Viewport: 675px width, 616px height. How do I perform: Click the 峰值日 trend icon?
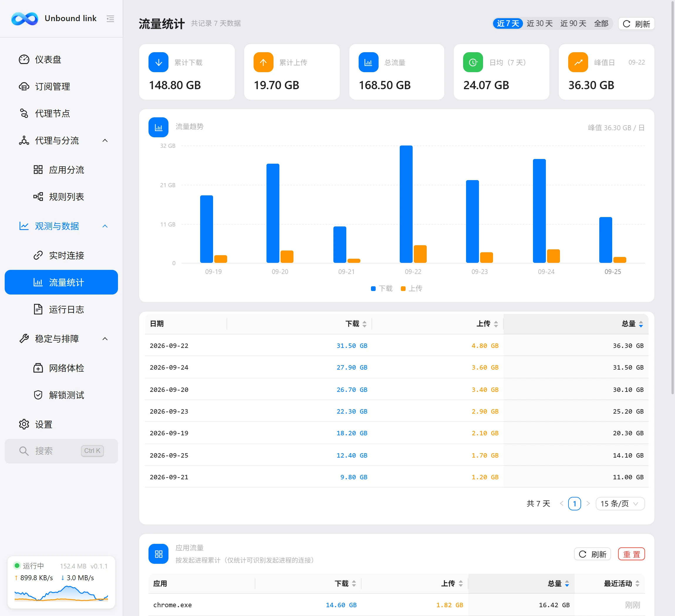pos(578,62)
